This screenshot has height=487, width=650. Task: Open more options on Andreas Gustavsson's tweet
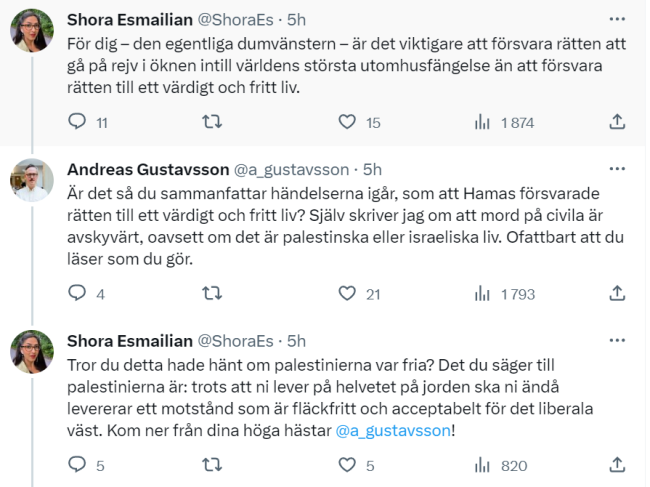point(617,170)
